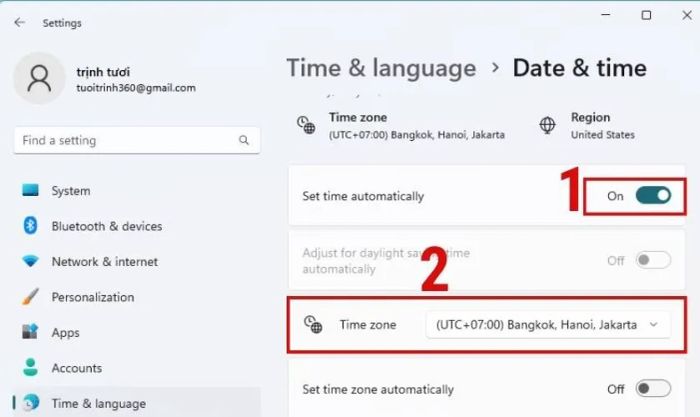Click the Accounts person icon

[x=30, y=367]
